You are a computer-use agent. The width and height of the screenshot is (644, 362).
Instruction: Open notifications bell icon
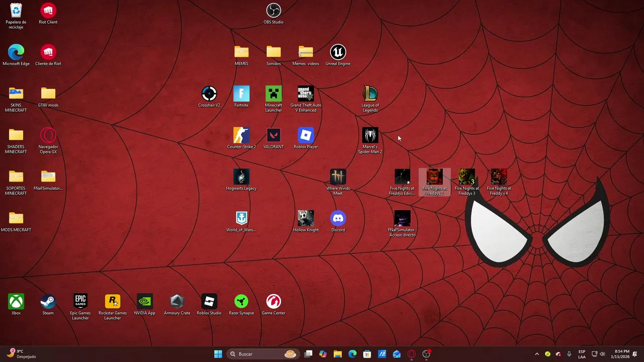[635, 354]
